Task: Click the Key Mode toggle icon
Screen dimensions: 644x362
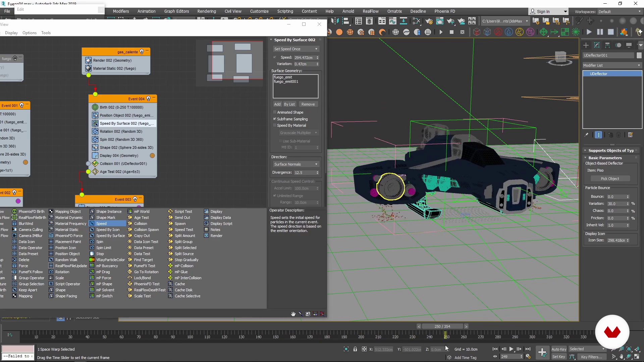Action: point(495,357)
